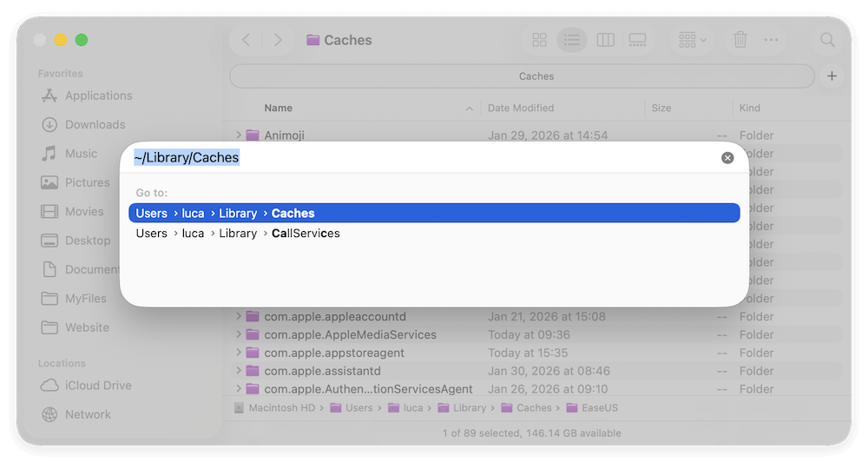The width and height of the screenshot is (868, 462).
Task: Open the More actions ellipsis menu
Action: (x=771, y=40)
